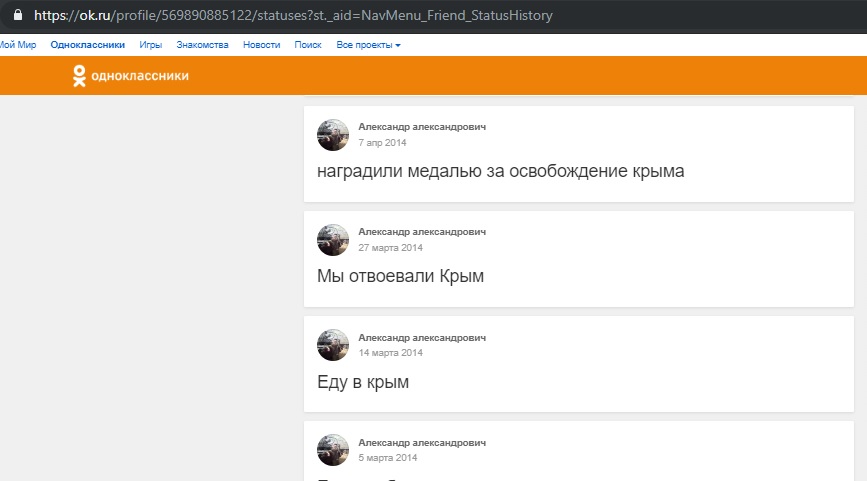Go to Игры in top navigation
Viewport: 867px width, 481px height.
(150, 45)
